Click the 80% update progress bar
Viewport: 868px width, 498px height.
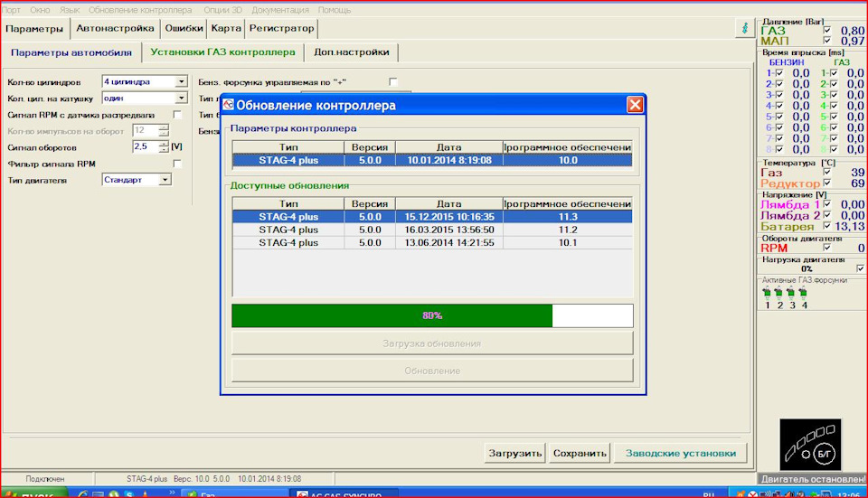click(x=432, y=315)
